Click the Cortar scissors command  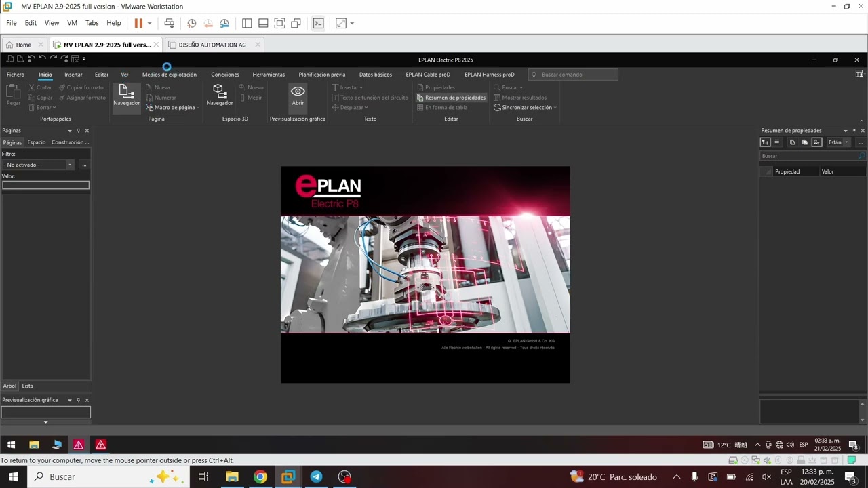coord(40,87)
